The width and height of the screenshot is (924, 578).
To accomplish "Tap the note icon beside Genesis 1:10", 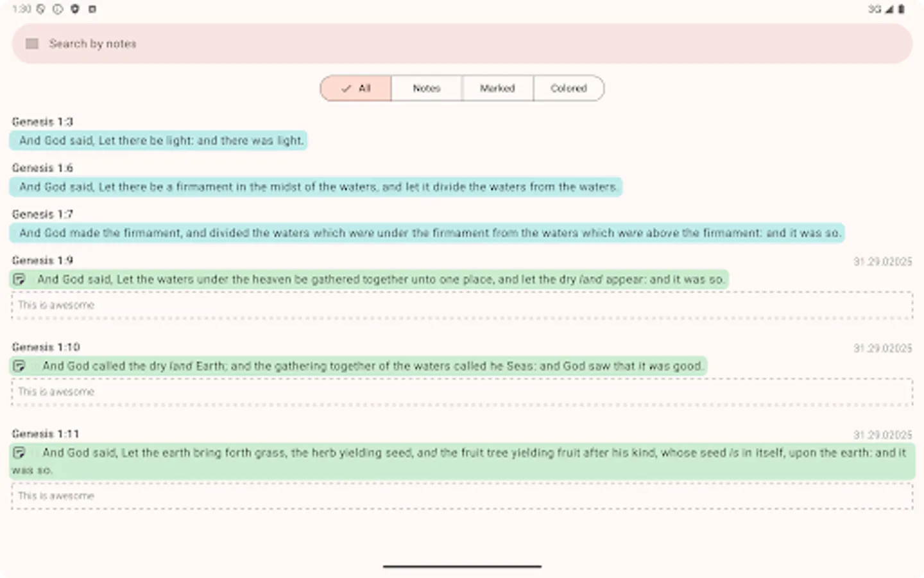I will 20,365.
